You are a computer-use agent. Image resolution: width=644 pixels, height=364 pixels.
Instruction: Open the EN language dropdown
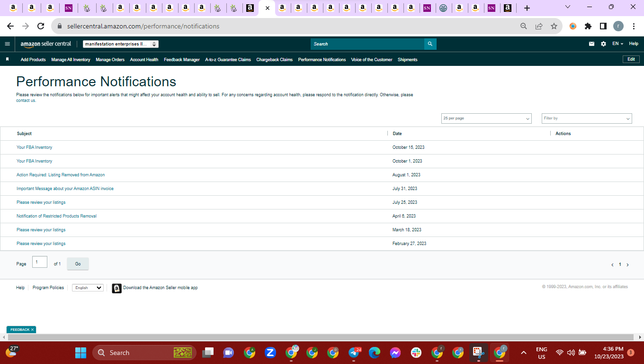coord(617,44)
